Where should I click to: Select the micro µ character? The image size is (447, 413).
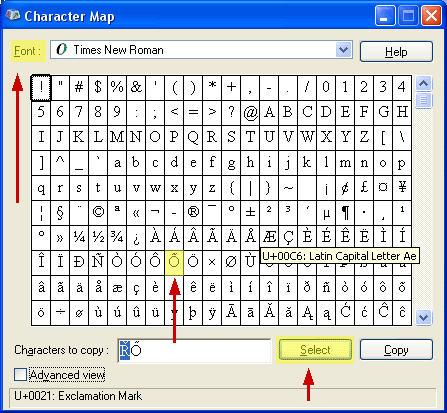click(x=326, y=213)
